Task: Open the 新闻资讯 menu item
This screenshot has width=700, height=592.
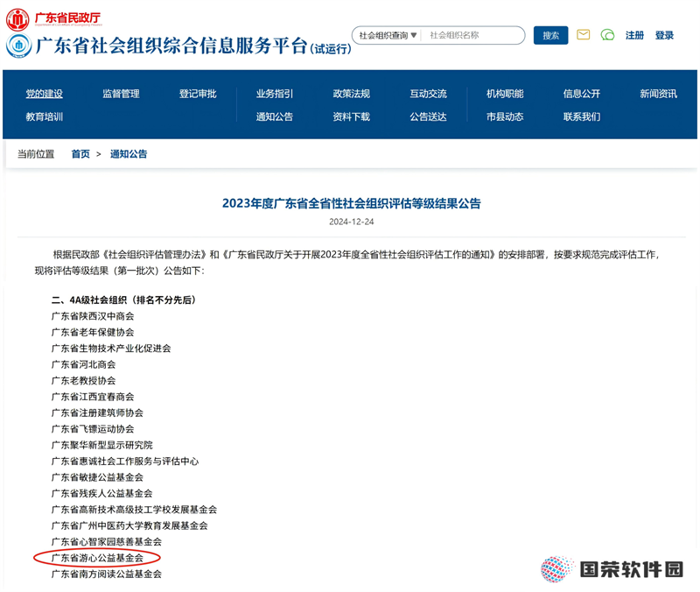Action: coord(659,94)
